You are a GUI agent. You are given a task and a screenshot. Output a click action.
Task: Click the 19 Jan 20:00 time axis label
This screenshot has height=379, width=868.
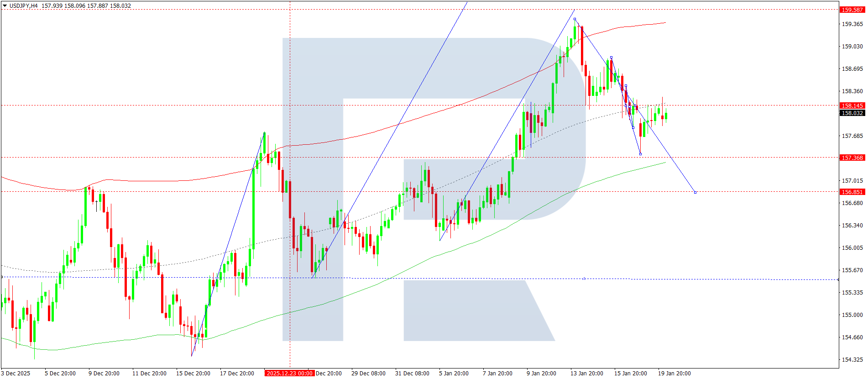pos(674,374)
